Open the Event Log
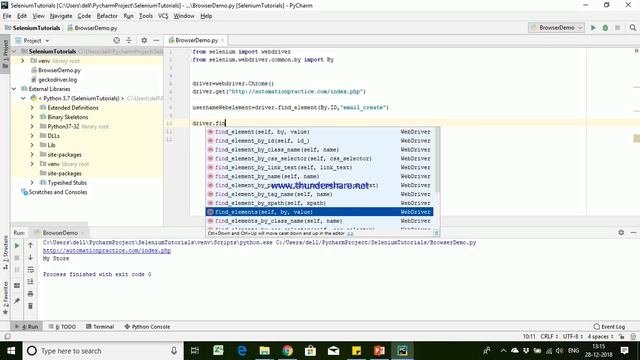 pos(609,327)
